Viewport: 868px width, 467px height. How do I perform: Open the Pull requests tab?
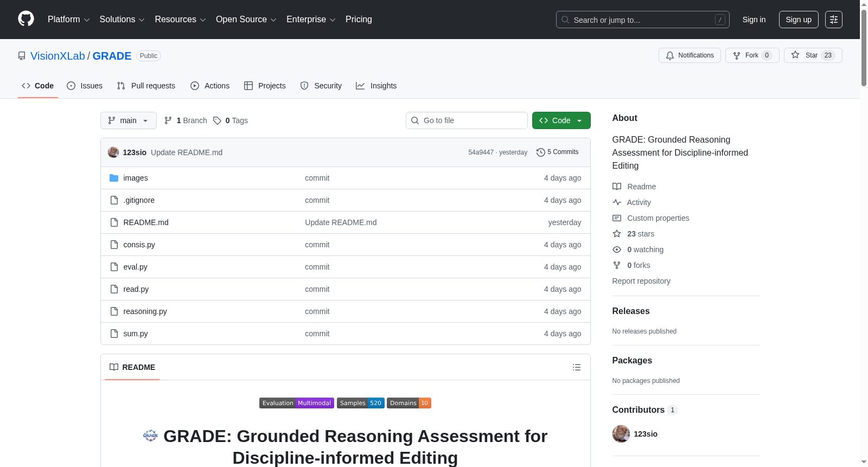146,86
